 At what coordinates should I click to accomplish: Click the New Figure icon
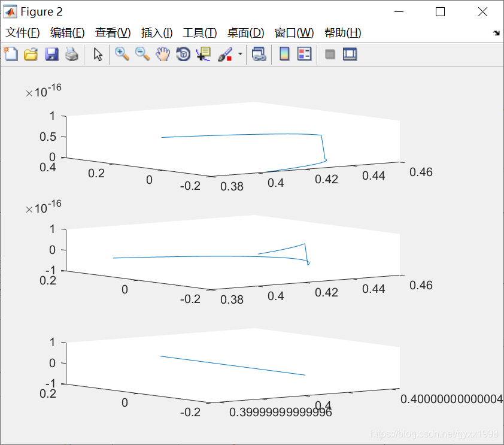[11, 54]
